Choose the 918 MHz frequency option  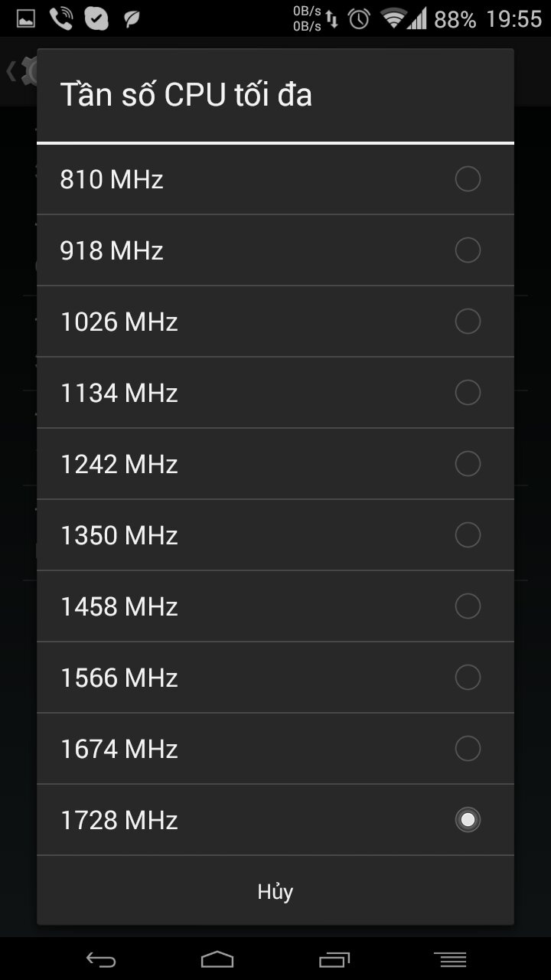[x=275, y=250]
